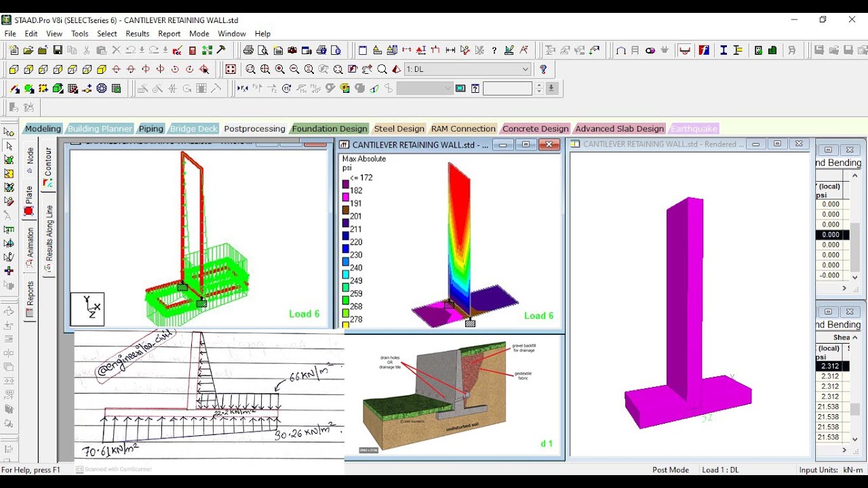This screenshot has height=488, width=868.
Task: Click the Show Bending Moment diagram icon
Action: [685, 50]
